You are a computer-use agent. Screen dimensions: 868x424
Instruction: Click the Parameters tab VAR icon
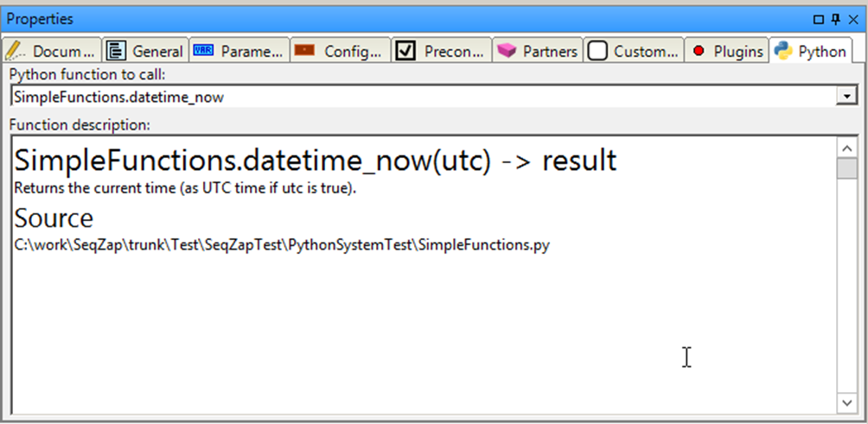(202, 51)
